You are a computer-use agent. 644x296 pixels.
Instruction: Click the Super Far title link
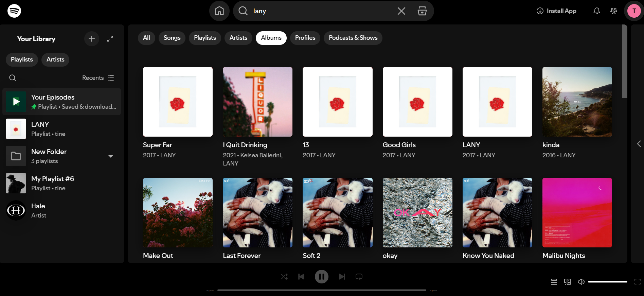click(x=158, y=145)
